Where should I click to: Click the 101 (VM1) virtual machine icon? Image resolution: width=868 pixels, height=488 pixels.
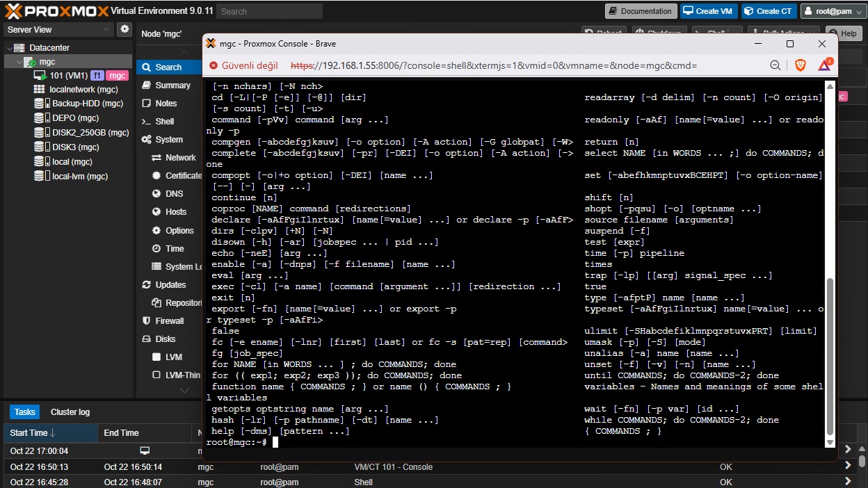[40, 75]
